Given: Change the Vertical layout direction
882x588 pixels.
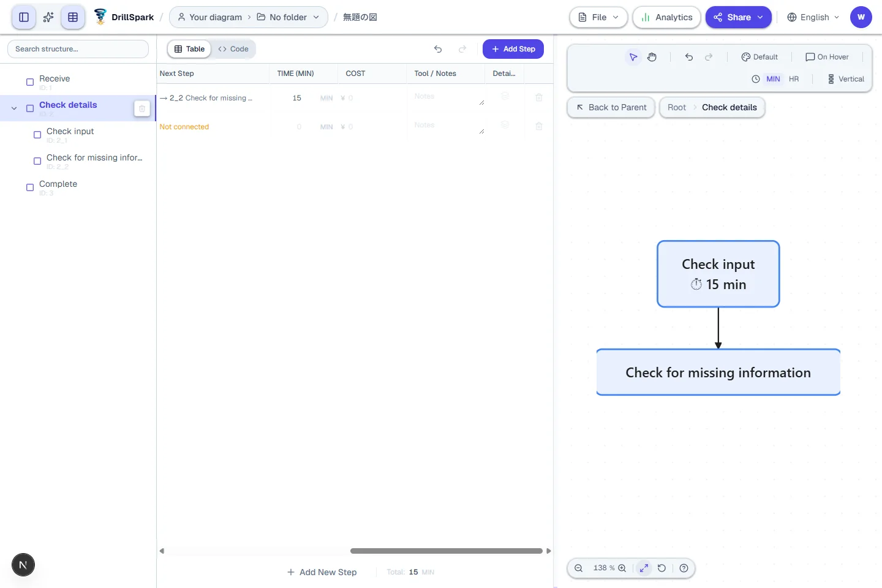Looking at the screenshot, I should (x=846, y=79).
